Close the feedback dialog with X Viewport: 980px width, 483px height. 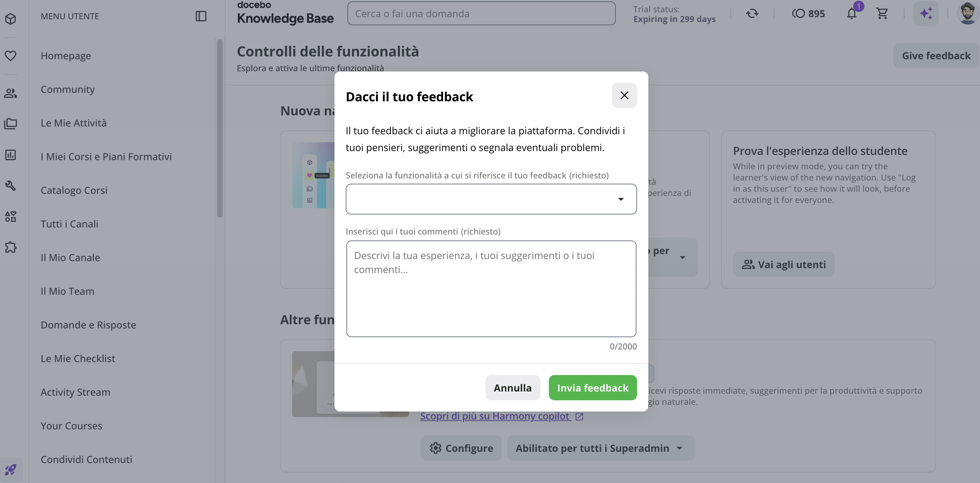pos(624,95)
